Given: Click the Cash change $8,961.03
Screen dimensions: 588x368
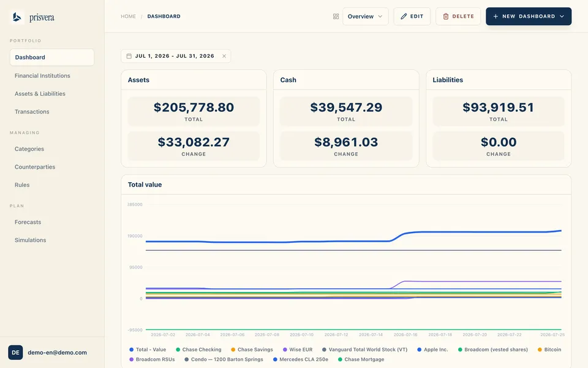Looking at the screenshot, I should [346, 142].
